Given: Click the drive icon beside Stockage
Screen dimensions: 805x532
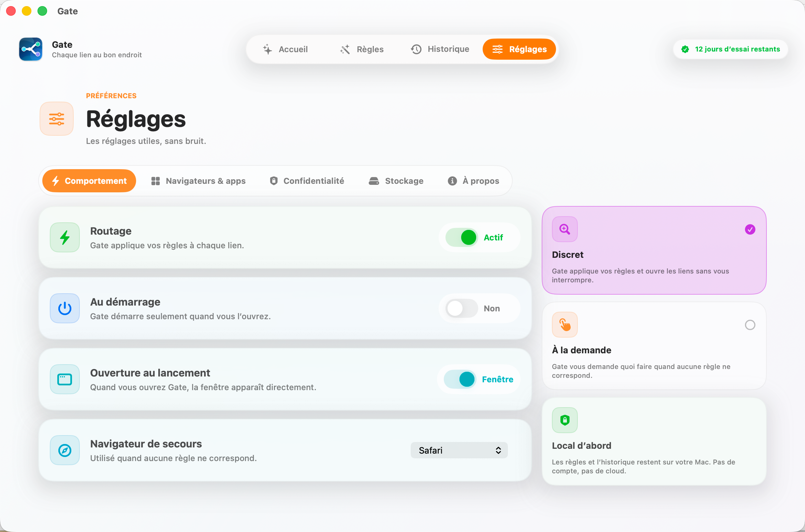Looking at the screenshot, I should point(374,181).
